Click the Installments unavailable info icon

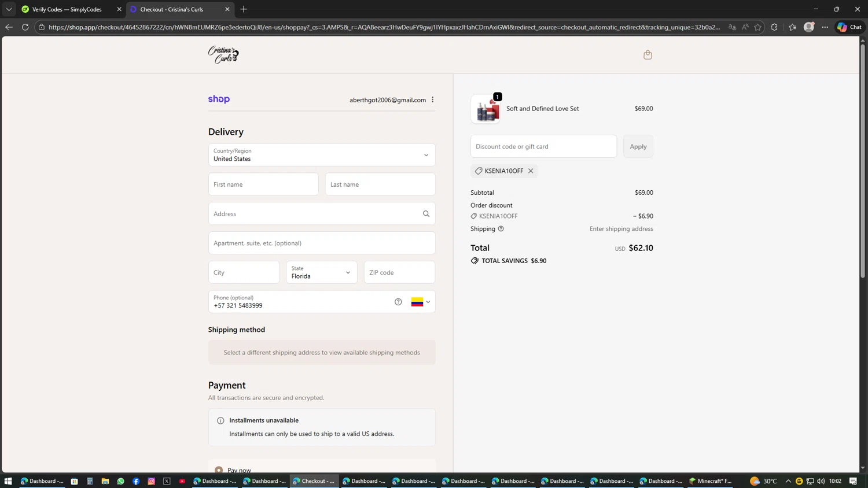pos(220,421)
